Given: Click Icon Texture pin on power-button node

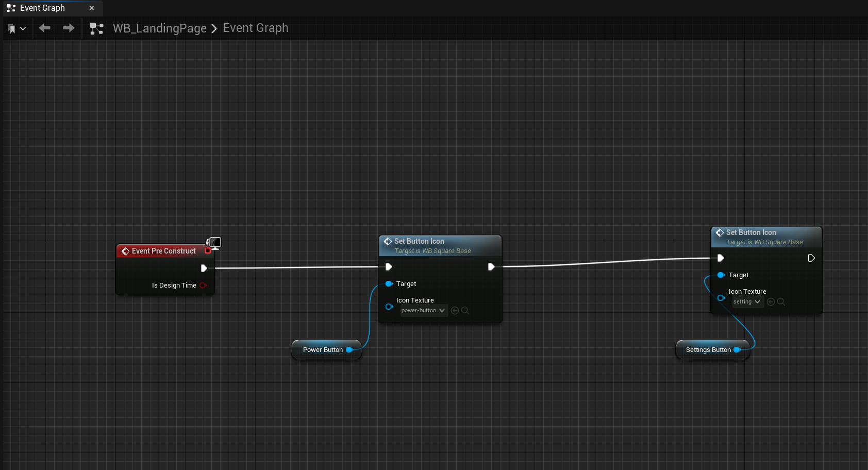Looking at the screenshot, I should pos(389,307).
